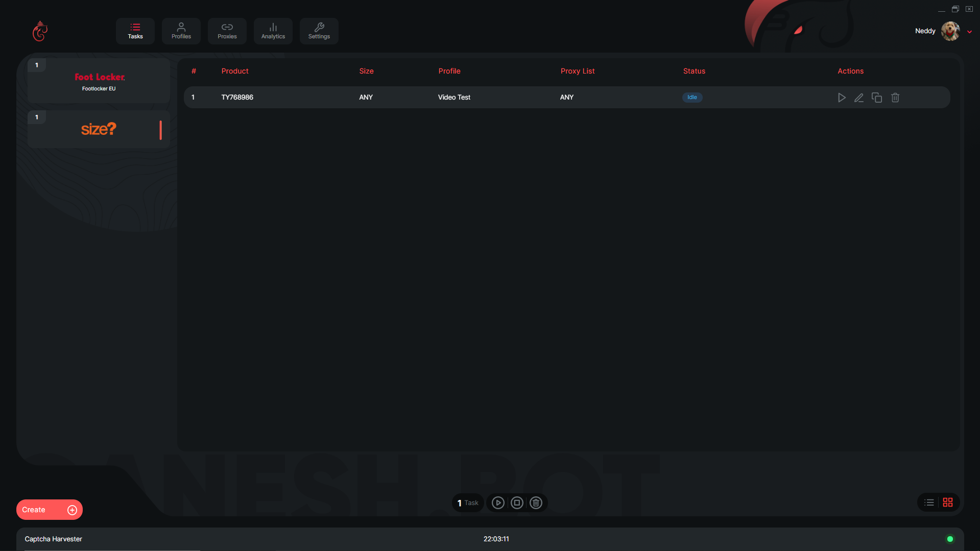Switch to the Proxies tab
Image resolution: width=980 pixels, height=551 pixels.
(x=227, y=31)
